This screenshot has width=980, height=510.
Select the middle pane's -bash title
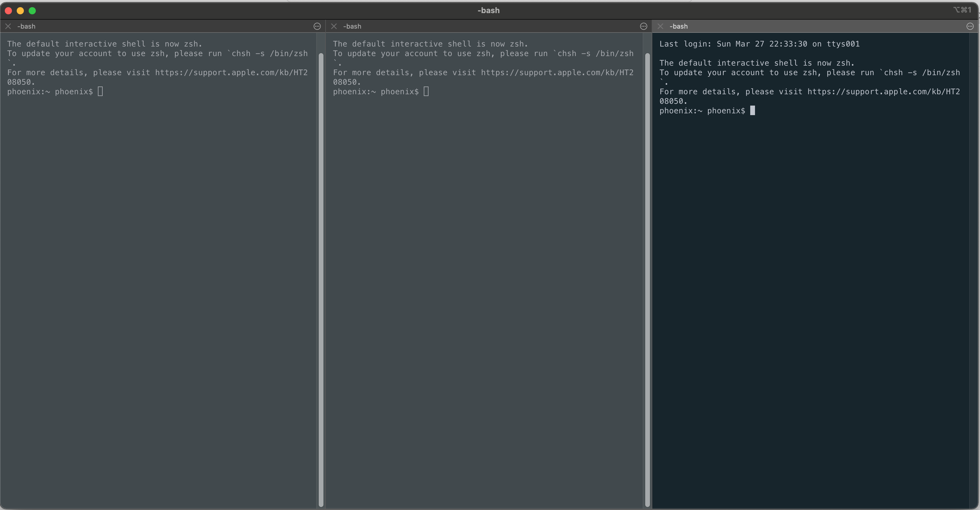[x=352, y=26]
